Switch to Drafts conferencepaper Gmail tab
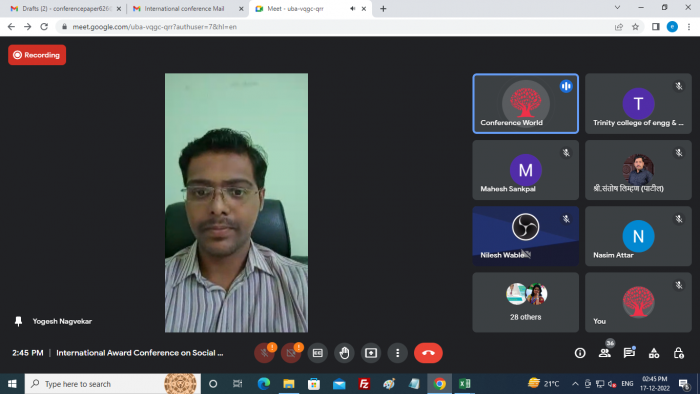Screen dimensions: 700x394 pos(64,8)
